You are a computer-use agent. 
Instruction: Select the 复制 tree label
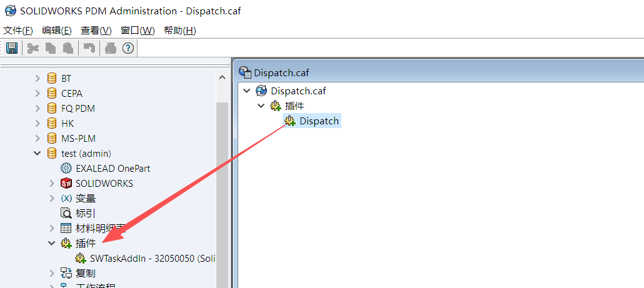[86, 273]
